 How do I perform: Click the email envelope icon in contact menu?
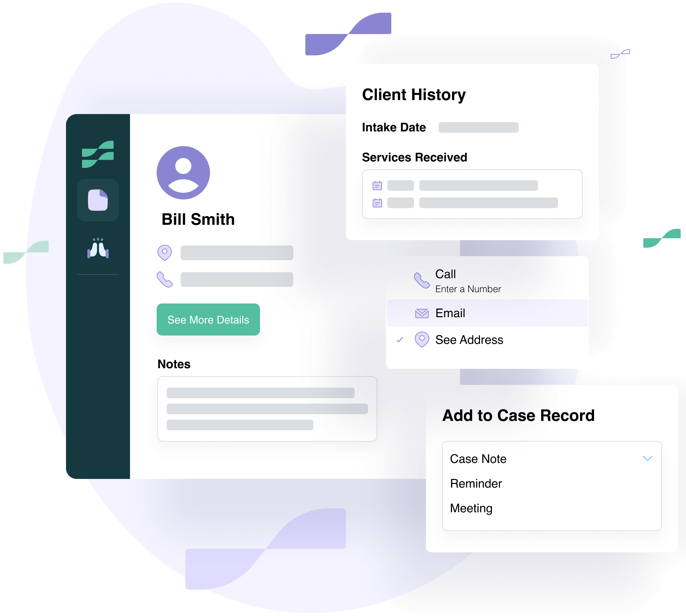pos(420,312)
